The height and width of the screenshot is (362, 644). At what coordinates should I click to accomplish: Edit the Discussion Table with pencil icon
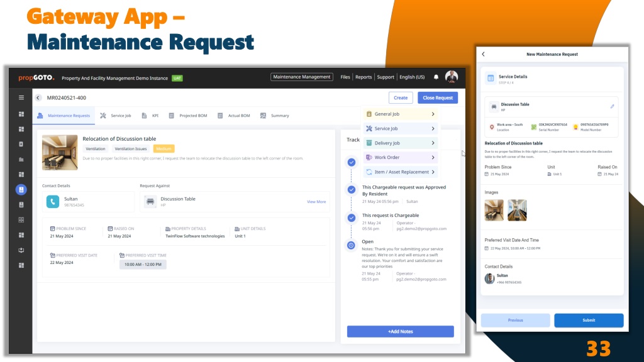(x=612, y=106)
